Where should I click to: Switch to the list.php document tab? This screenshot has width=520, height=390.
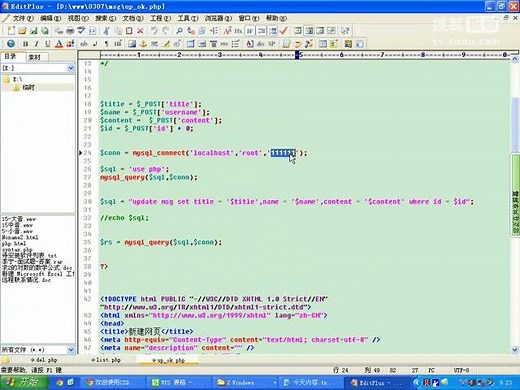pos(106,360)
